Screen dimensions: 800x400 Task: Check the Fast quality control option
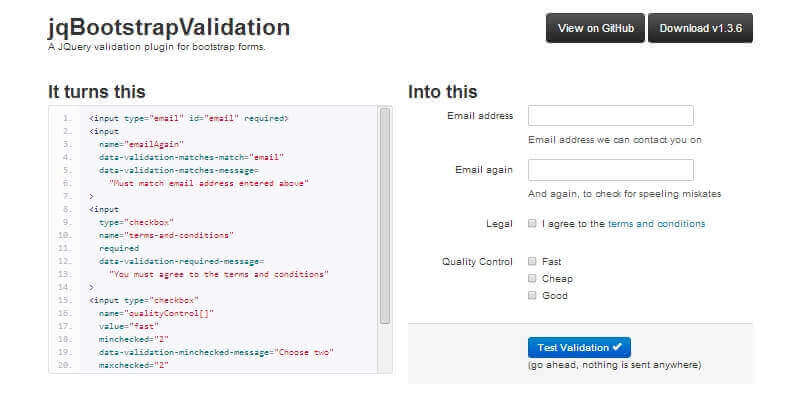coord(533,261)
